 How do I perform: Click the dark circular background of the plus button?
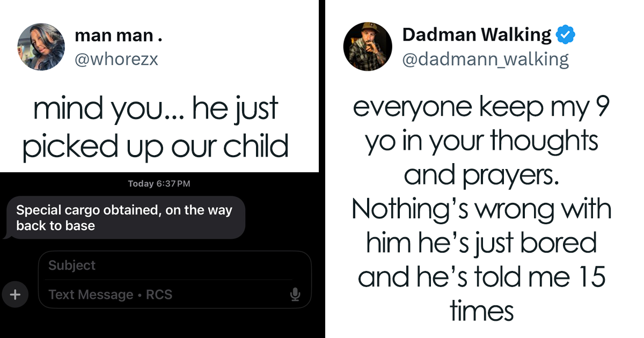pos(16,295)
